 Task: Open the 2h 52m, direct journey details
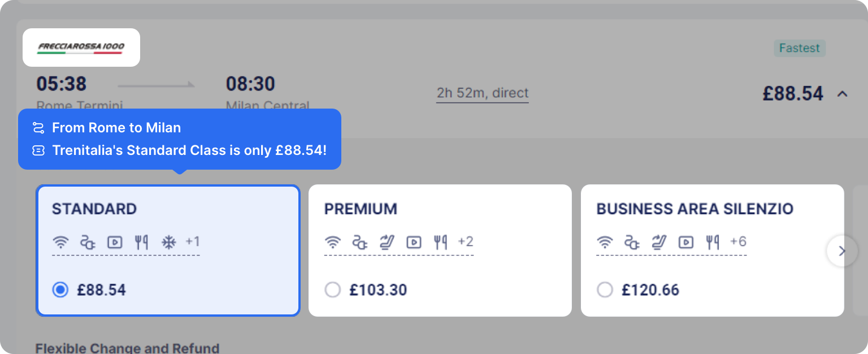pyautogui.click(x=483, y=93)
